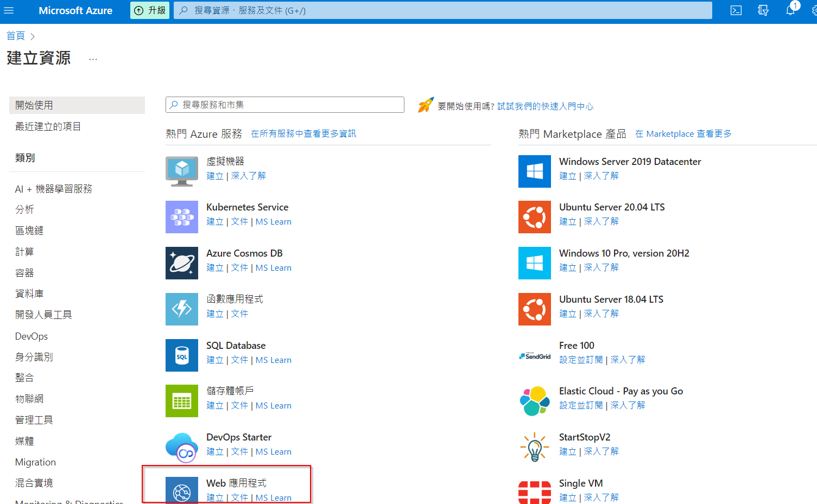
Task: Click 建立 under SQL Database
Action: 215,360
